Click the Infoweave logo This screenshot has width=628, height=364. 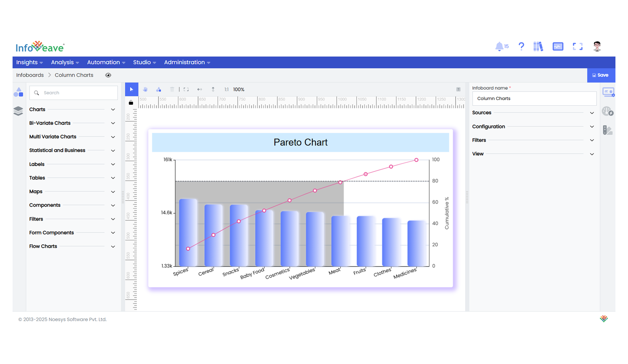40,47
